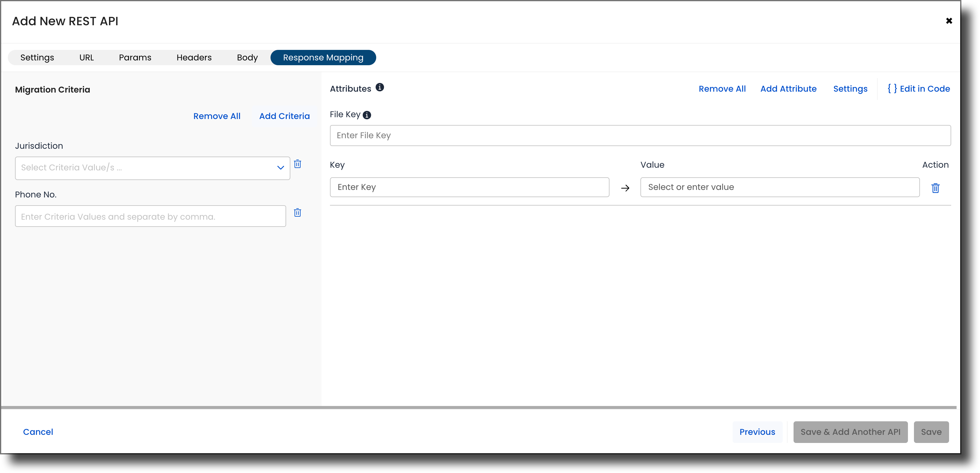Open the Select or enter value field

780,187
